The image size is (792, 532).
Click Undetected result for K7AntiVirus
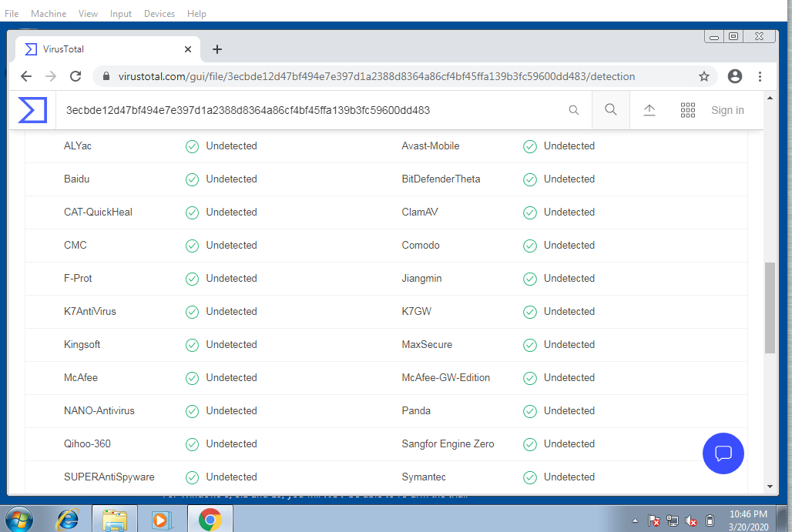pyautogui.click(x=231, y=312)
